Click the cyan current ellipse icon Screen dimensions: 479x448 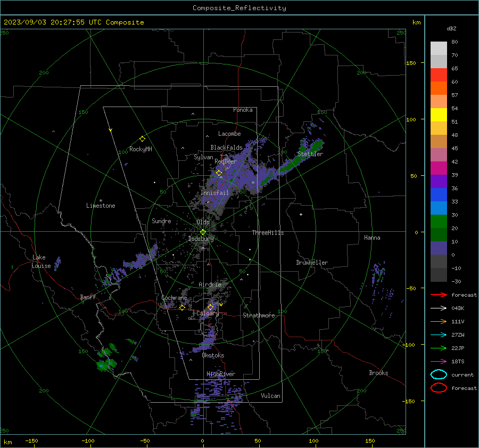439,374
